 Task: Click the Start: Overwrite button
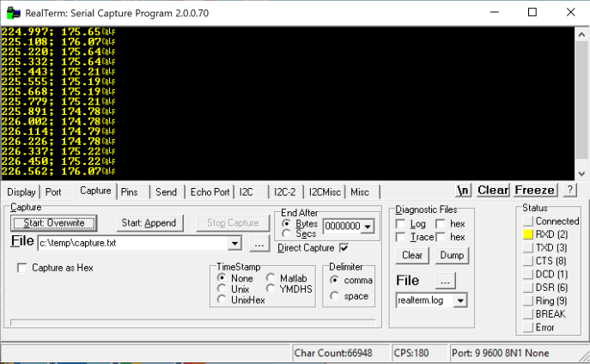click(53, 223)
